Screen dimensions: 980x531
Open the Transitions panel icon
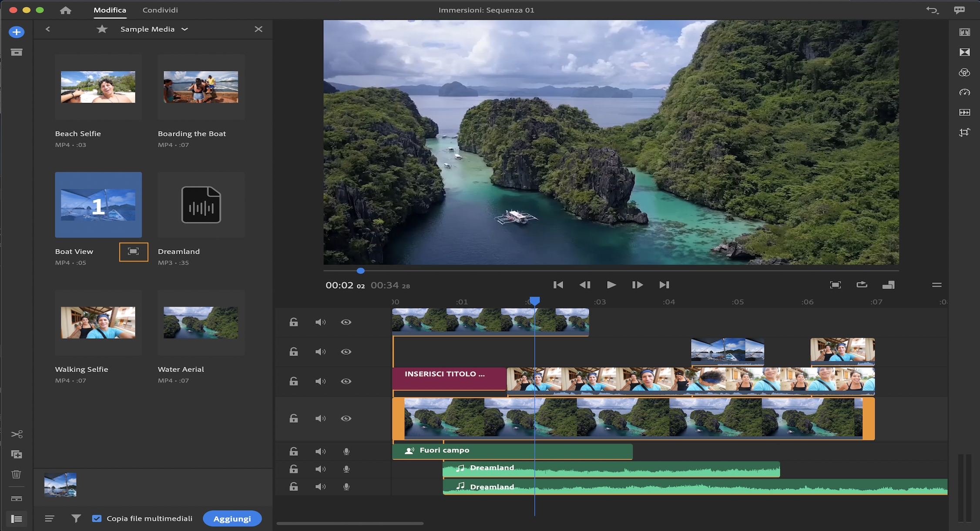[x=964, y=52]
